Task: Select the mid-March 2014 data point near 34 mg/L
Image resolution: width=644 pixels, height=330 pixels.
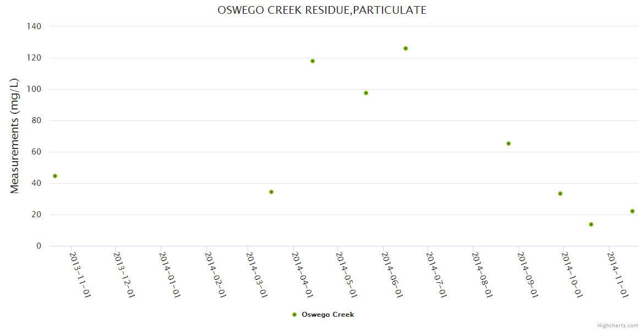Action: (x=271, y=192)
